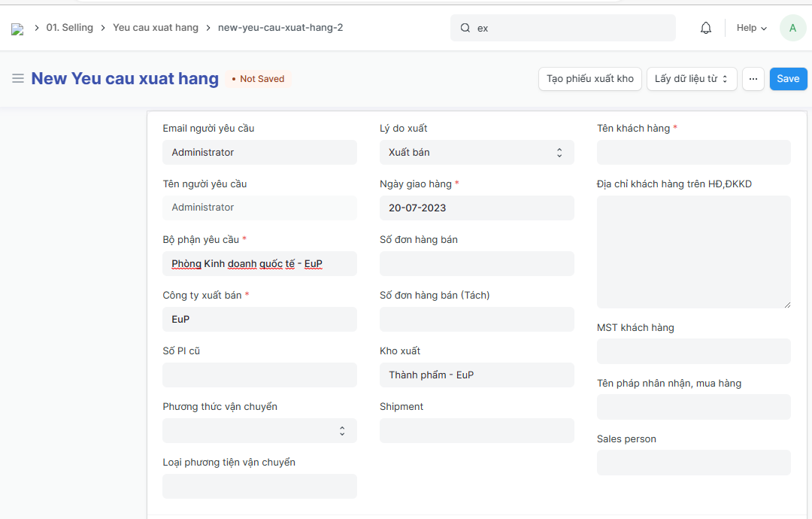Click the Ngày giao hàng date field
Screen dimensions: 812x519
point(477,208)
